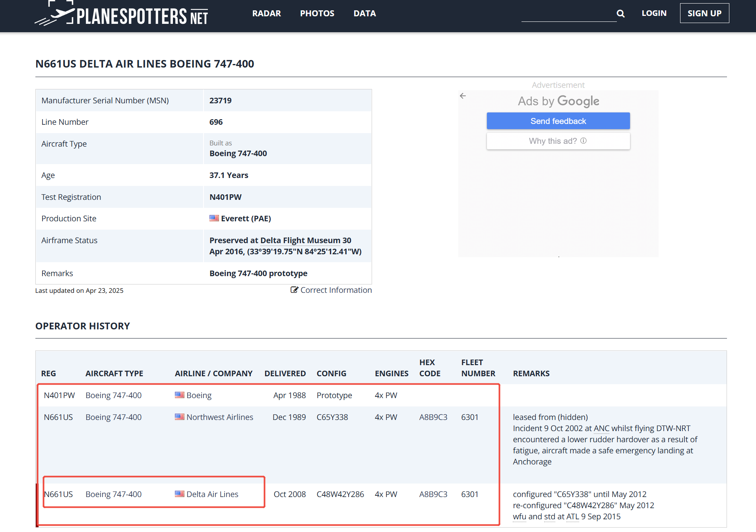
Task: Click the AIRLINE / COMPANY column header
Action: pyautogui.click(x=213, y=373)
